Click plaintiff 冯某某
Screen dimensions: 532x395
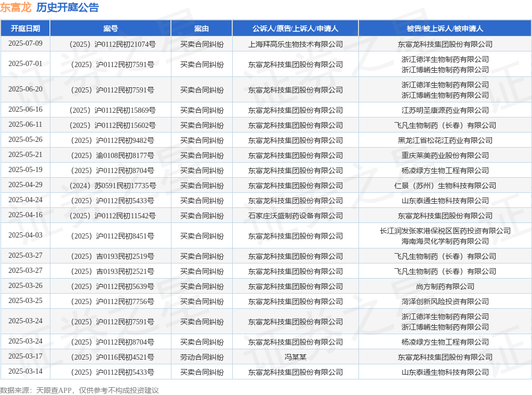[x=296, y=358]
